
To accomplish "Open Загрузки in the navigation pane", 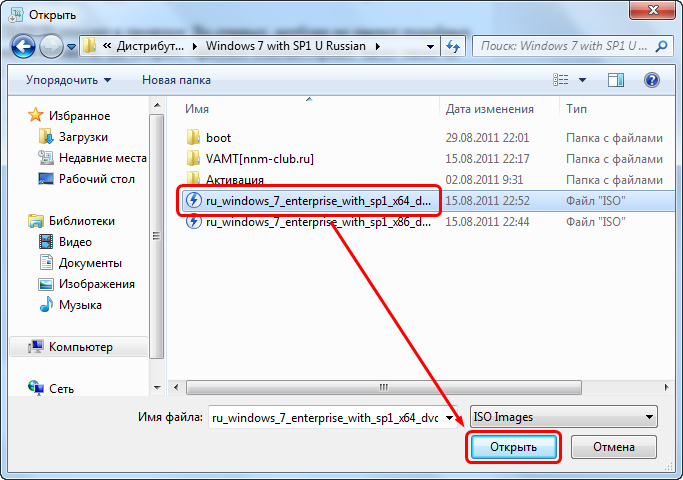I will [x=83, y=137].
